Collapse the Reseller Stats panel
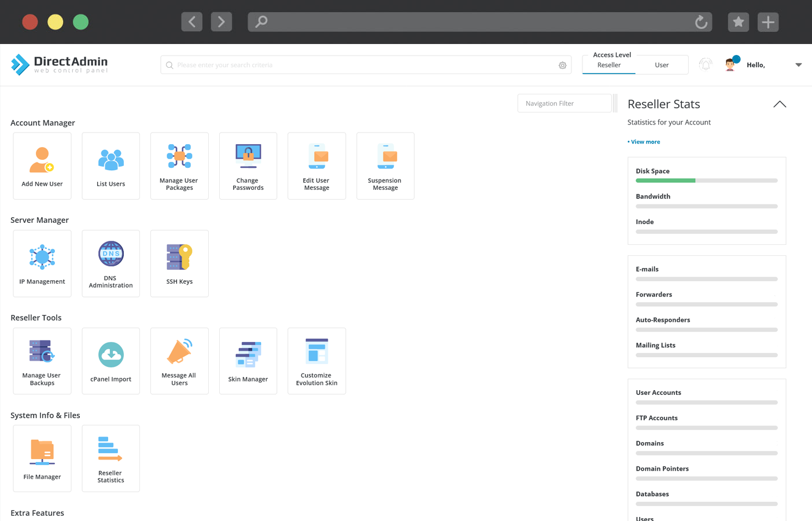 780,104
